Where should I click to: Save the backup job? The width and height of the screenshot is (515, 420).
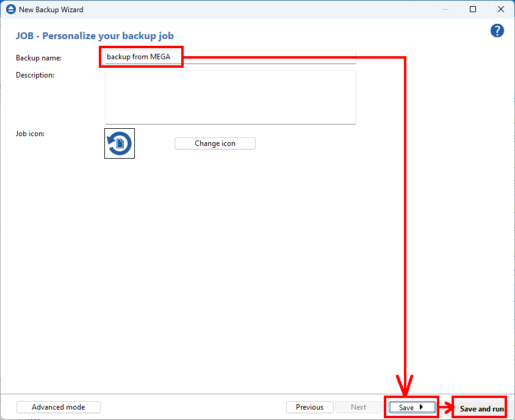[406, 408]
